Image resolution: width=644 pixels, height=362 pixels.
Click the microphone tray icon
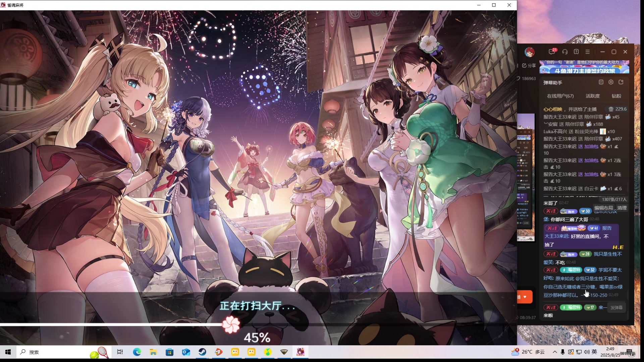(x=563, y=352)
